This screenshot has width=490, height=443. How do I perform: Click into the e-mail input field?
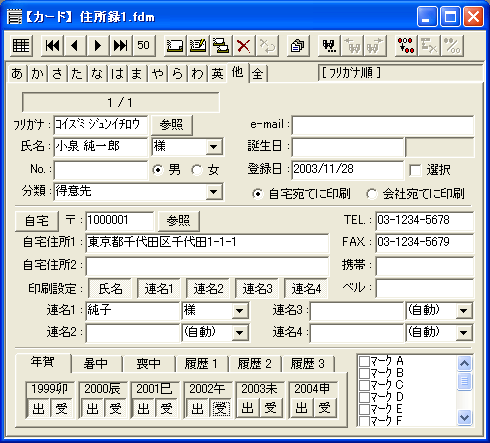point(383,125)
